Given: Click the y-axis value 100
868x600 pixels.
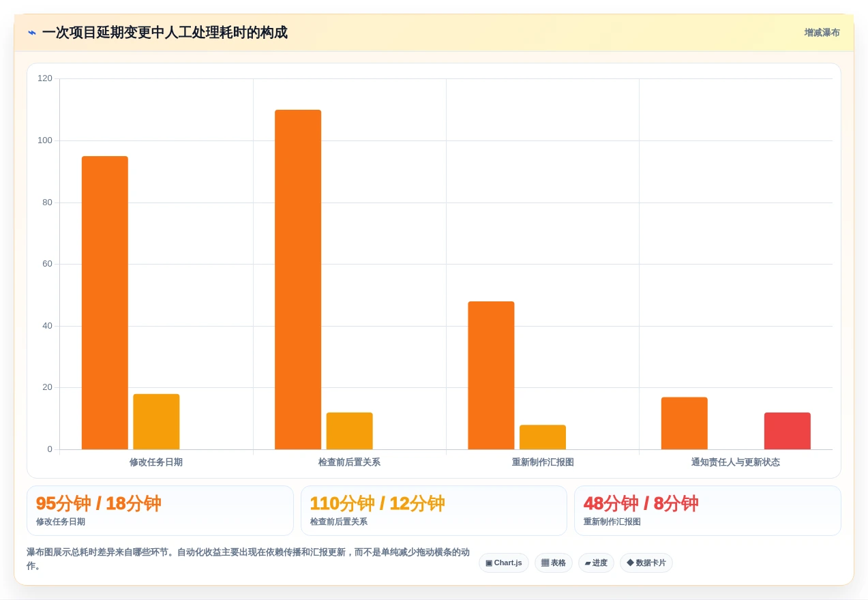Looking at the screenshot, I should click(x=45, y=140).
